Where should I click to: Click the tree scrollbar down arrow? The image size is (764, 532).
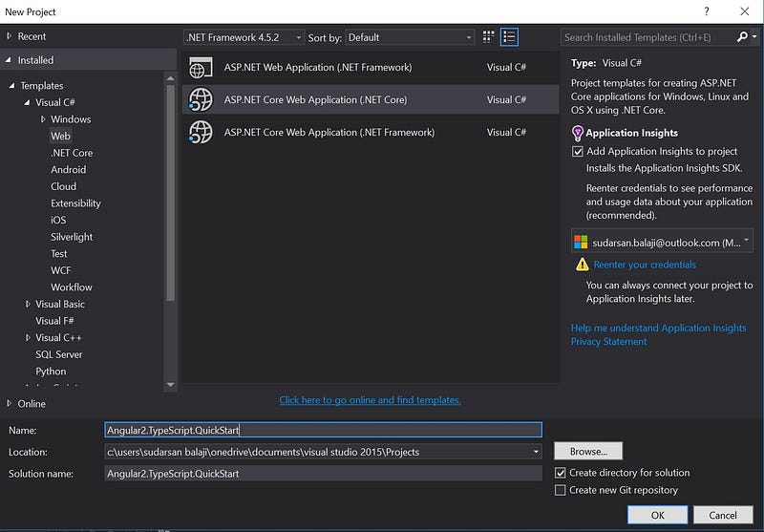[x=171, y=385]
